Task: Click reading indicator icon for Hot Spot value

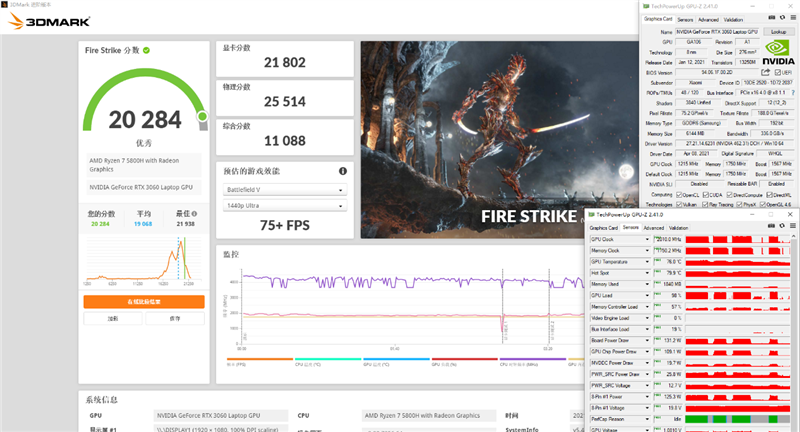Action: pos(658,271)
